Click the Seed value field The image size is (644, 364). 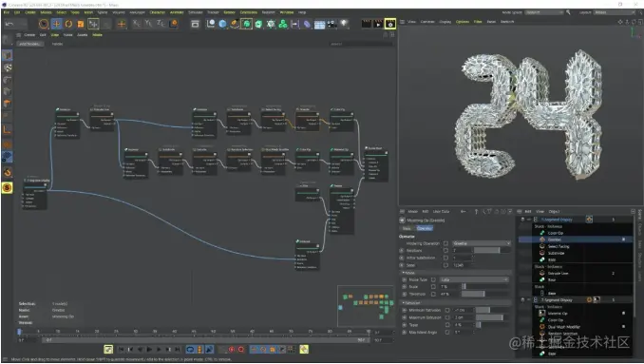click(462, 265)
